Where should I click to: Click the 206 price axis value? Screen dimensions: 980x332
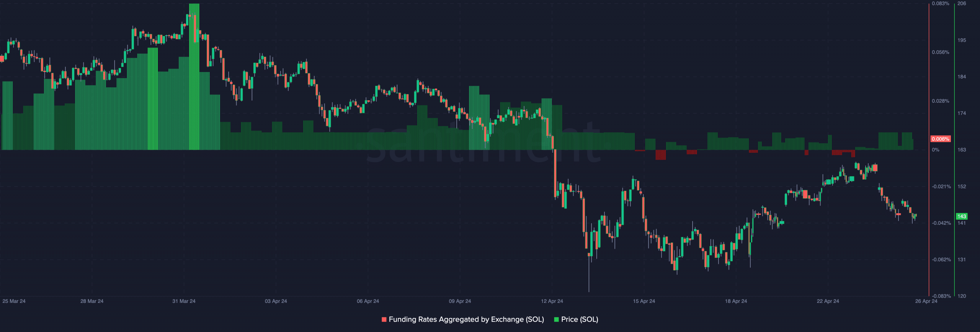[962, 3]
